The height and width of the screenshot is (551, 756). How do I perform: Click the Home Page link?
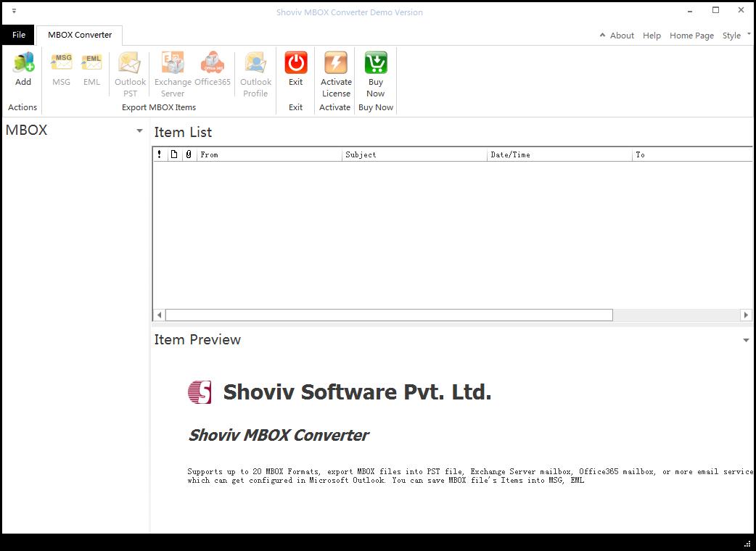coord(691,36)
